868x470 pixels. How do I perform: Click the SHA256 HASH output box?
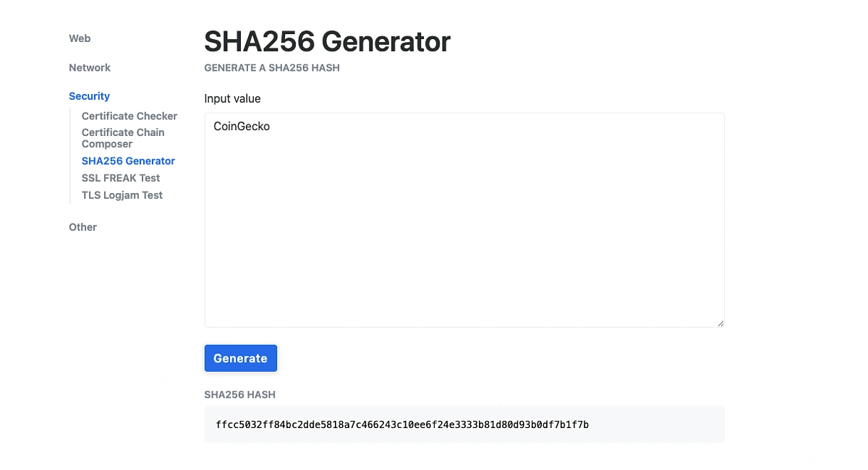tap(464, 424)
